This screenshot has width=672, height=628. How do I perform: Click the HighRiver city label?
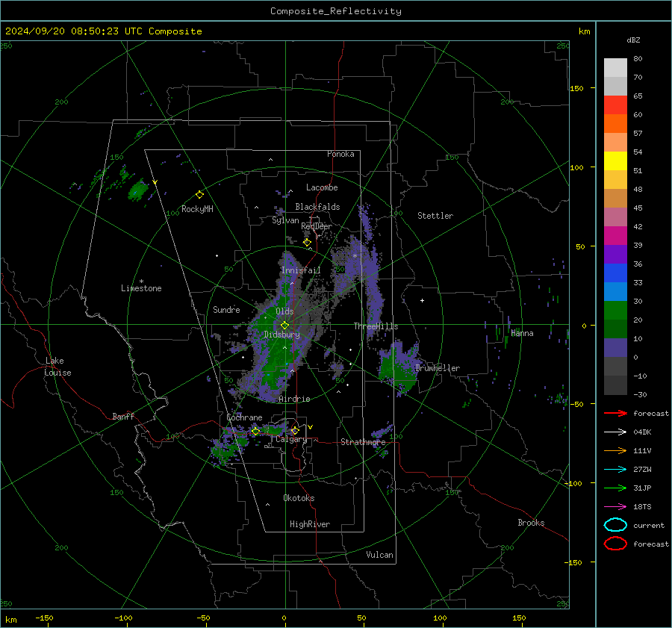(310, 524)
